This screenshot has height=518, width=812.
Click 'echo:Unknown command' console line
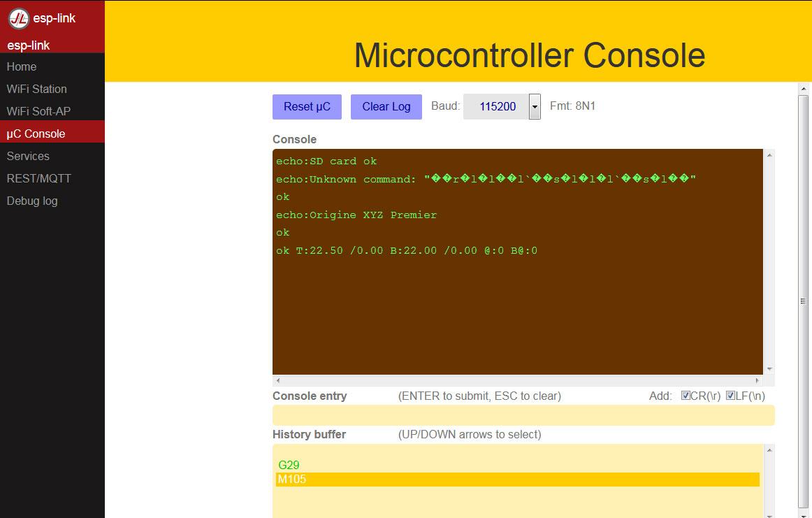tap(486, 179)
